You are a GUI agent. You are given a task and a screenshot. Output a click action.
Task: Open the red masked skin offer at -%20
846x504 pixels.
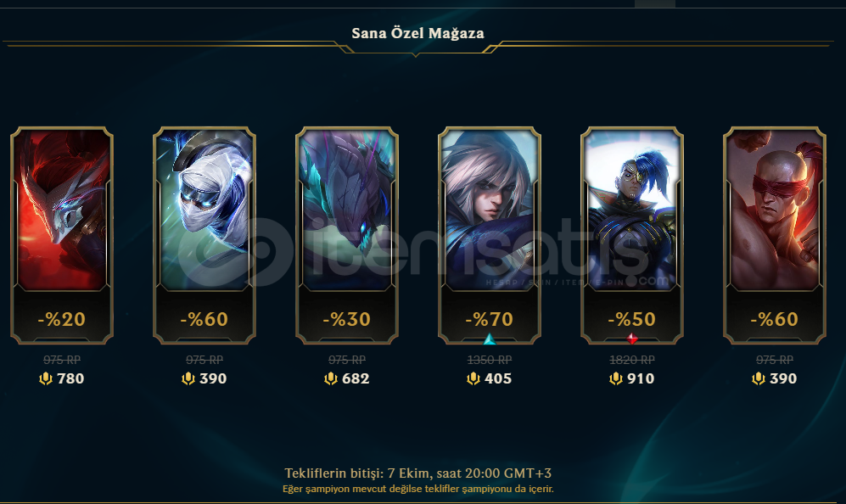(62, 235)
